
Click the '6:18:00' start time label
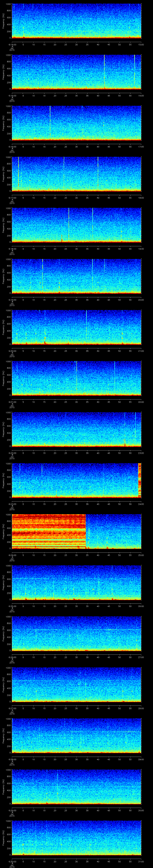tap(12, 249)
